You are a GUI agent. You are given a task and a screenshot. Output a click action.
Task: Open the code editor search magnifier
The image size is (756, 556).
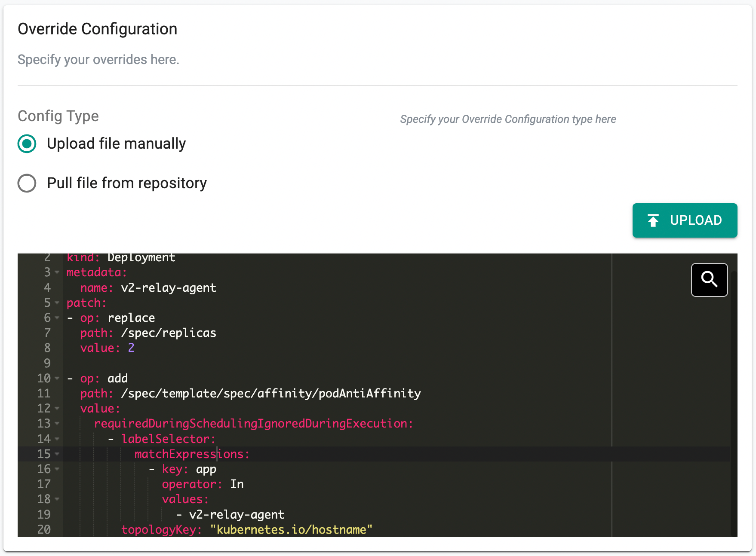click(x=709, y=280)
